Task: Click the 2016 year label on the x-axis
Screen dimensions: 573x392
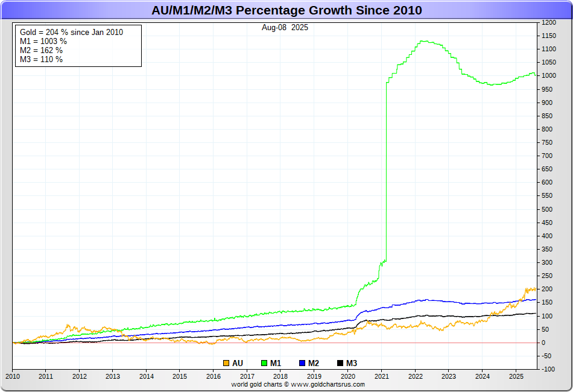Action: click(214, 376)
